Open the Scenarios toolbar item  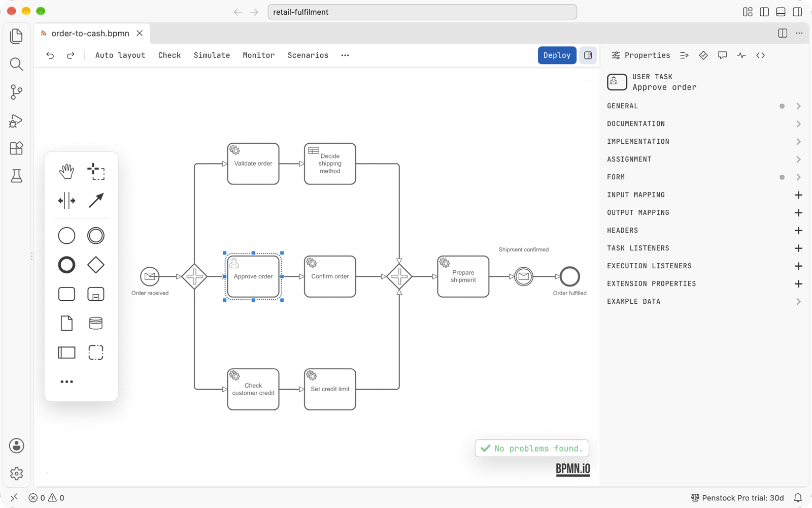pyautogui.click(x=308, y=55)
